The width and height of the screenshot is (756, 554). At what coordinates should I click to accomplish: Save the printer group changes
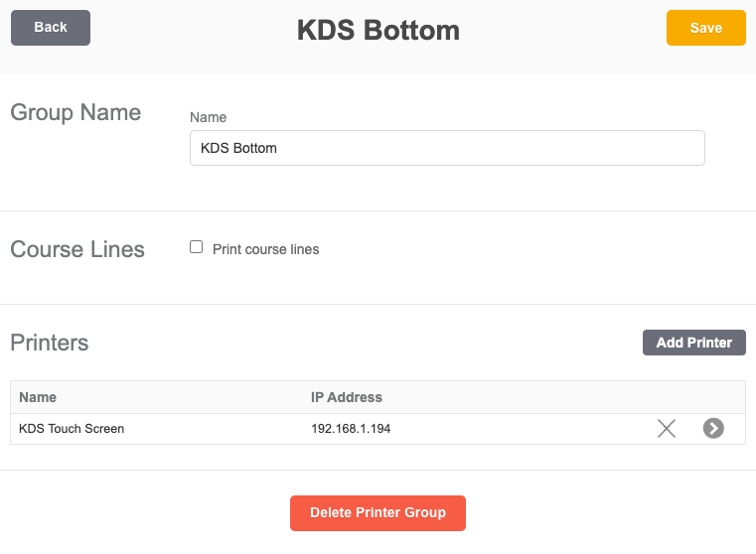coord(705,28)
